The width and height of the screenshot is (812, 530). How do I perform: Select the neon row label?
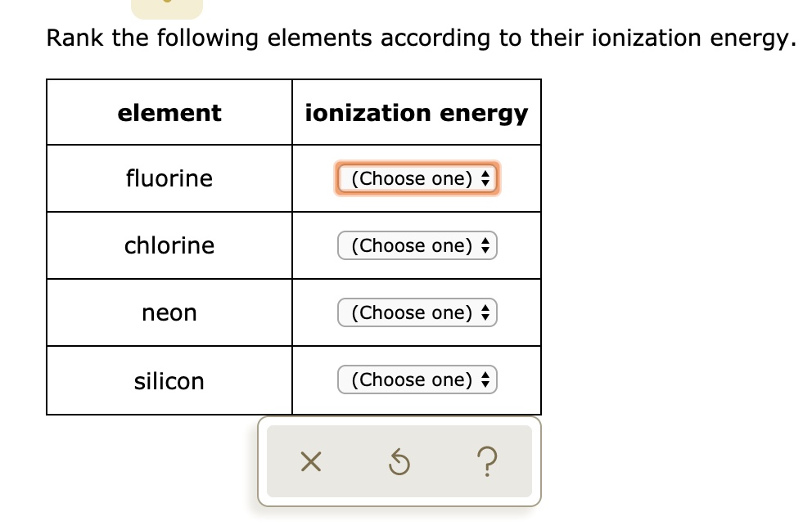(169, 312)
